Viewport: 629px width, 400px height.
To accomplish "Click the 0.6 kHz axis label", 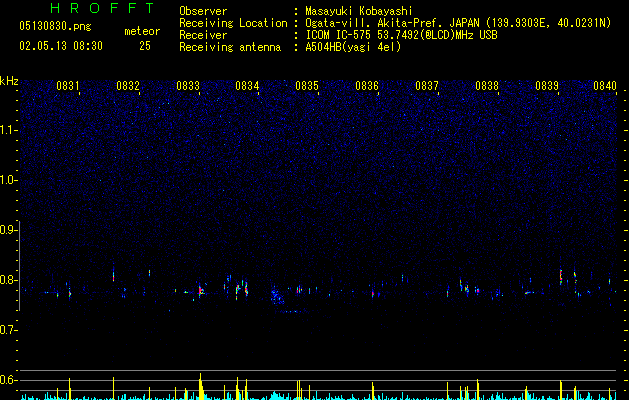I will (x=8, y=380).
